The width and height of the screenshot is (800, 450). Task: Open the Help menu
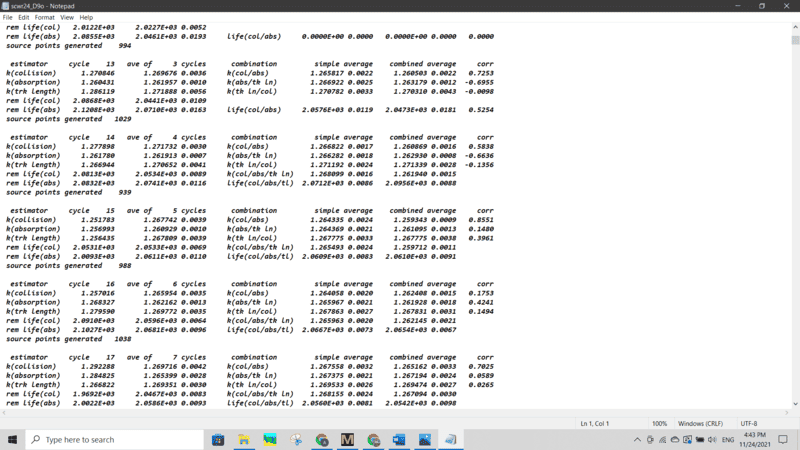86,17
